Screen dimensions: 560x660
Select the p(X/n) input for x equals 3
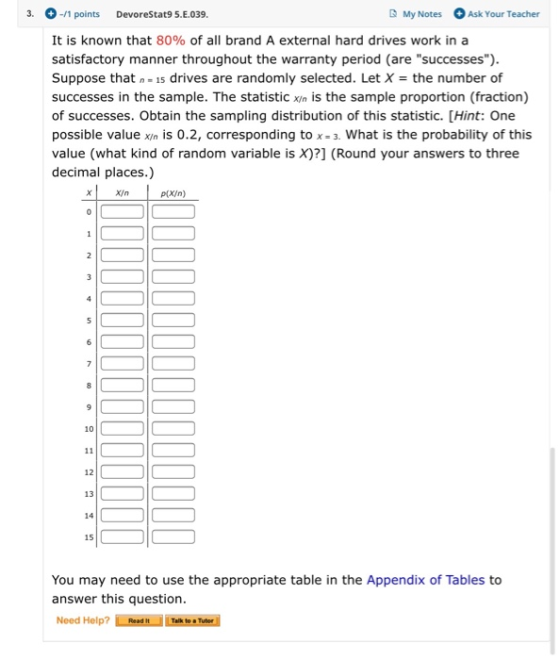pos(173,277)
